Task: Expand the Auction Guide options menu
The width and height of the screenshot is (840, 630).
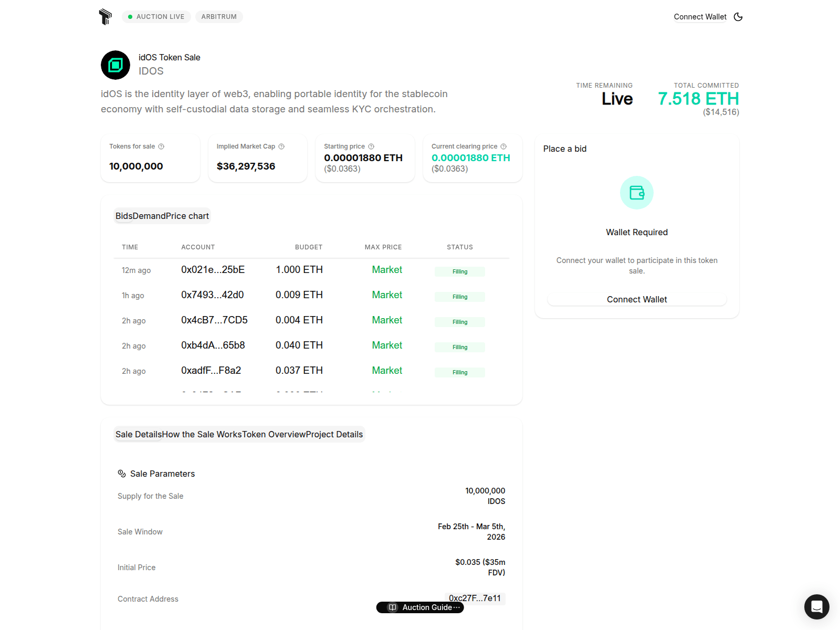Action: [456, 607]
